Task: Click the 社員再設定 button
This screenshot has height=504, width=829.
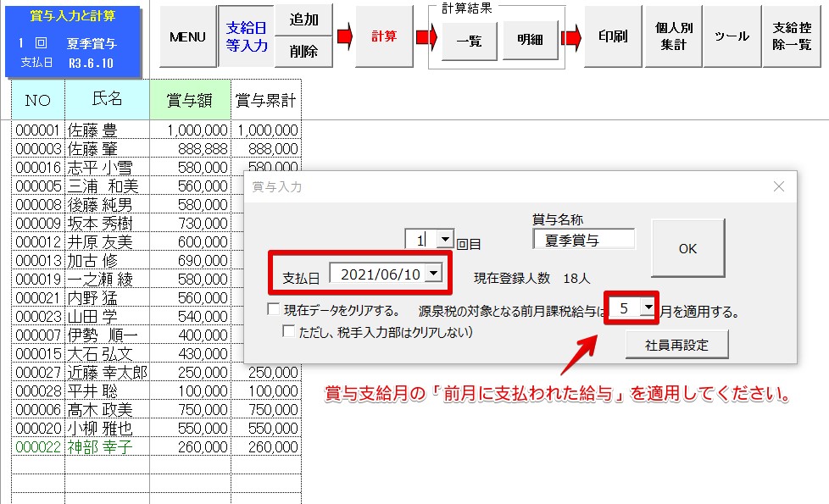Action: point(676,345)
